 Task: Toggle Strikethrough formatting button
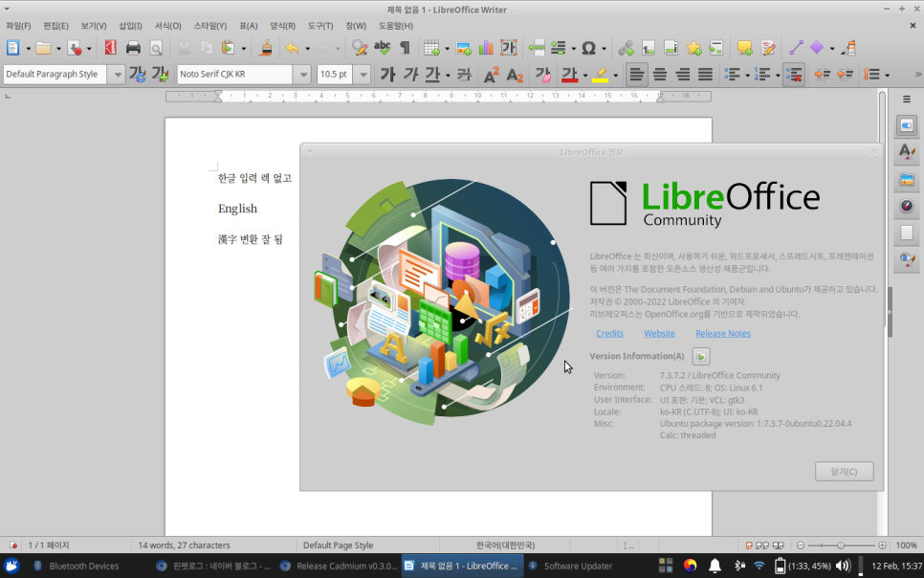pos(464,75)
